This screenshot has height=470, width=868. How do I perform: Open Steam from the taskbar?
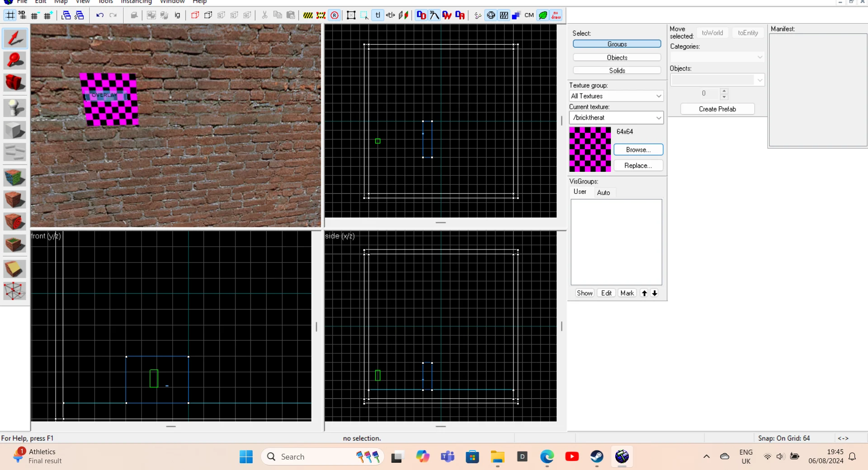tap(597, 456)
